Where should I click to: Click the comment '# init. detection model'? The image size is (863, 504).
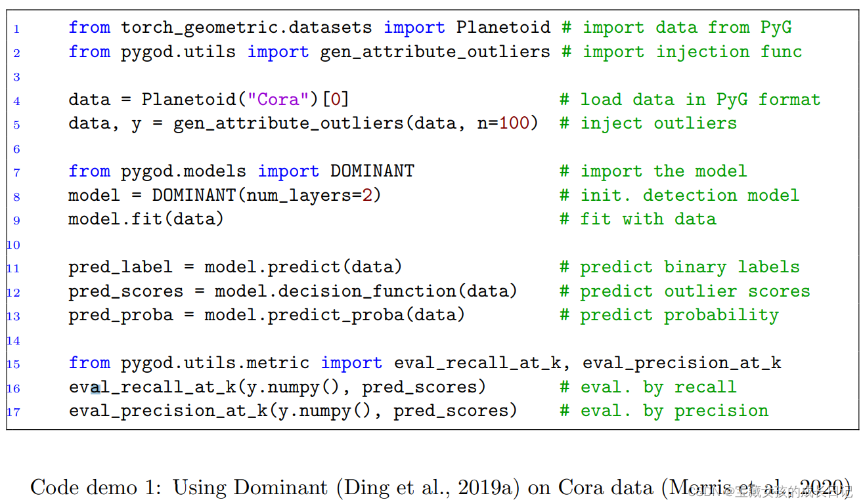680,196
